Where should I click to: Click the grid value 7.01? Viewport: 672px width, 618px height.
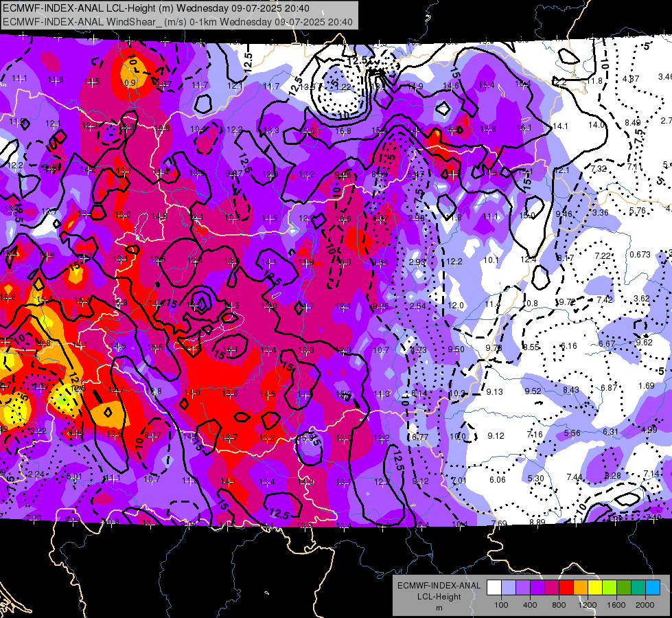pos(459,480)
